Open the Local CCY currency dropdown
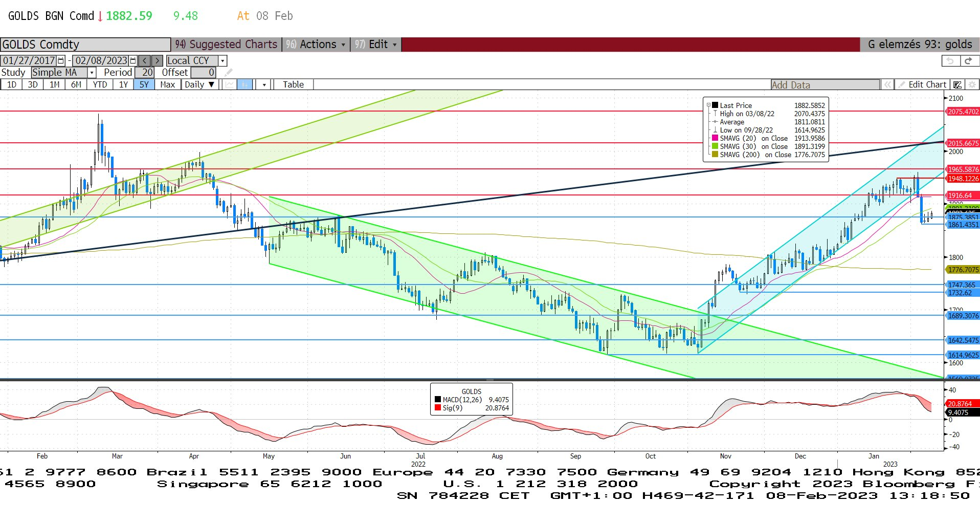Viewport: 980px width, 524px height. 222,60
